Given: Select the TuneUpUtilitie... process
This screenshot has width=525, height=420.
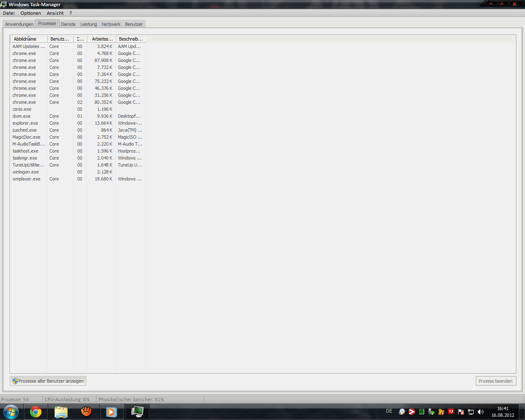Looking at the screenshot, I should click(x=78, y=165).
